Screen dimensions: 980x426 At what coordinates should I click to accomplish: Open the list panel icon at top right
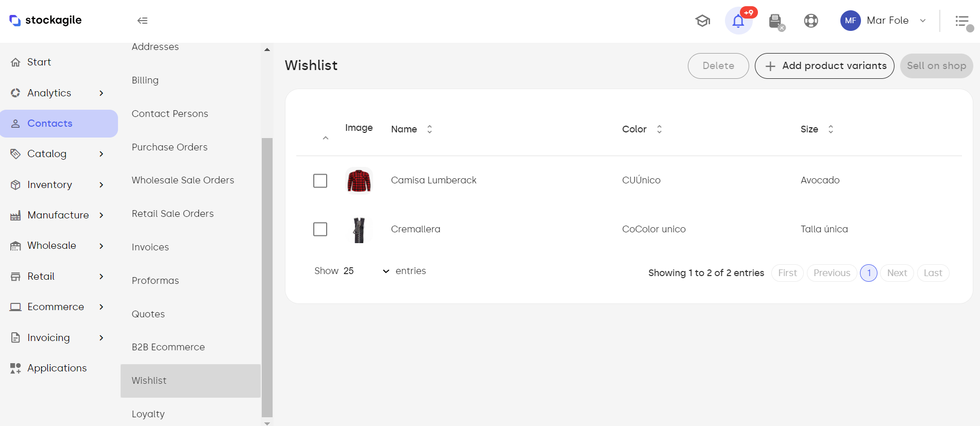tap(962, 21)
